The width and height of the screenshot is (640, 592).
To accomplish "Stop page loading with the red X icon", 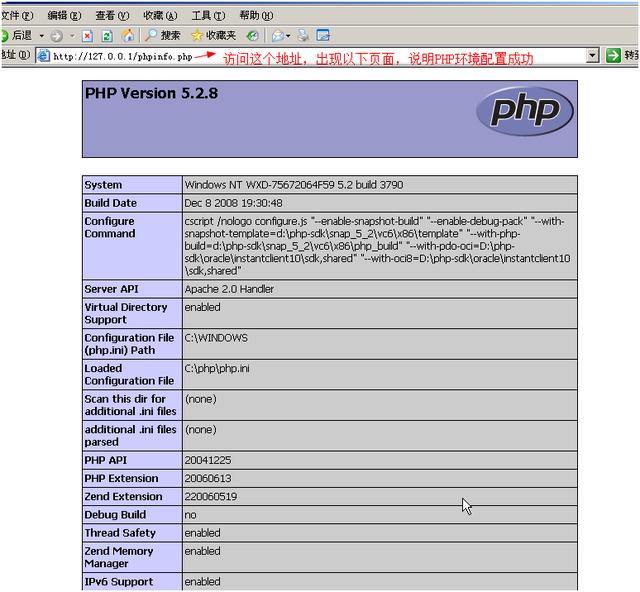I will click(87, 36).
